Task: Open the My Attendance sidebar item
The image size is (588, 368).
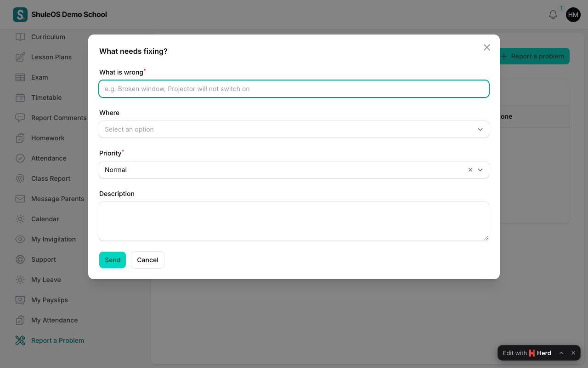Action: [x=55, y=320]
